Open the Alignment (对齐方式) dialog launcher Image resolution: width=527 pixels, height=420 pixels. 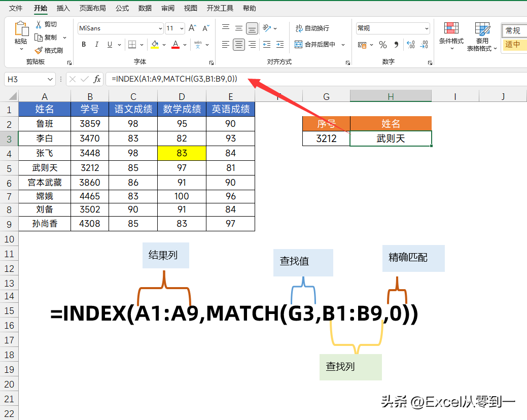(348, 63)
